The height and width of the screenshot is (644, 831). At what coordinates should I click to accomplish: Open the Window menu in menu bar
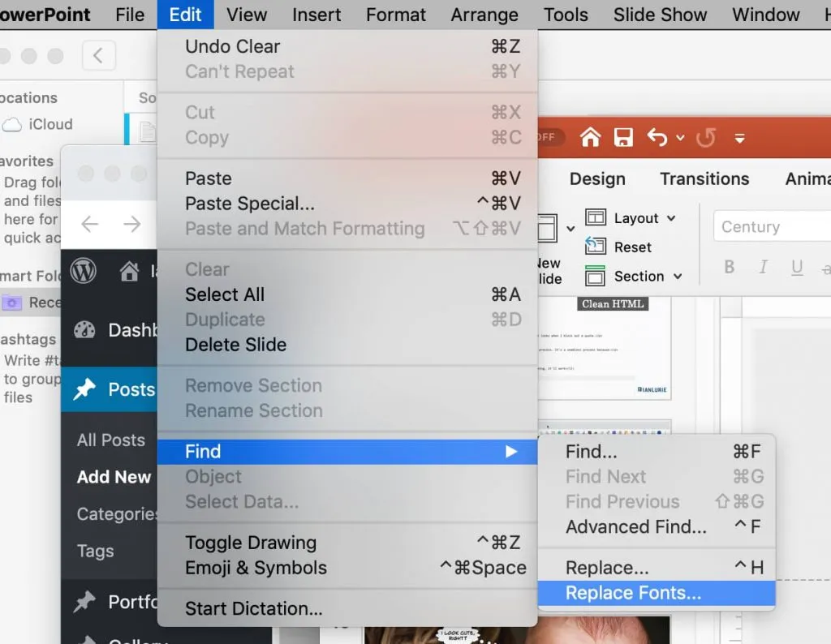tap(766, 15)
